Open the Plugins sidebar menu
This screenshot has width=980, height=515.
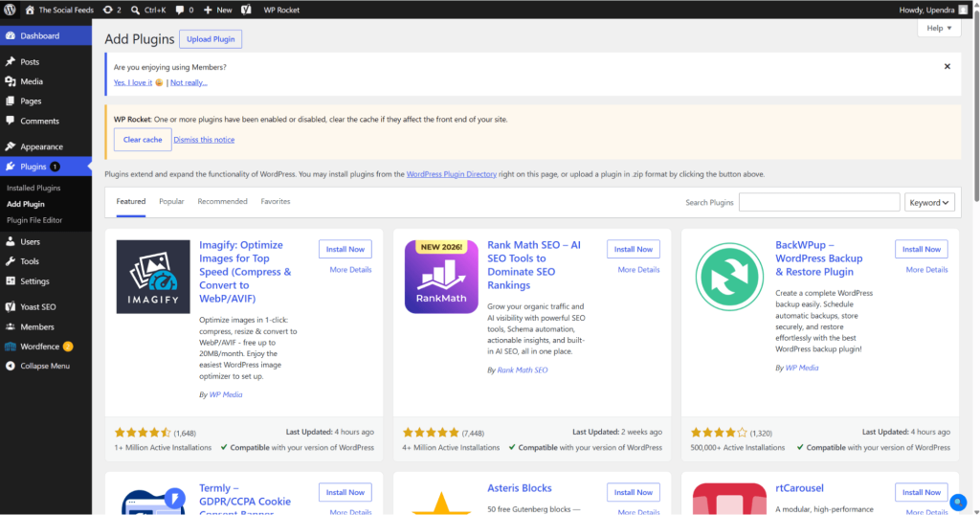click(x=46, y=167)
